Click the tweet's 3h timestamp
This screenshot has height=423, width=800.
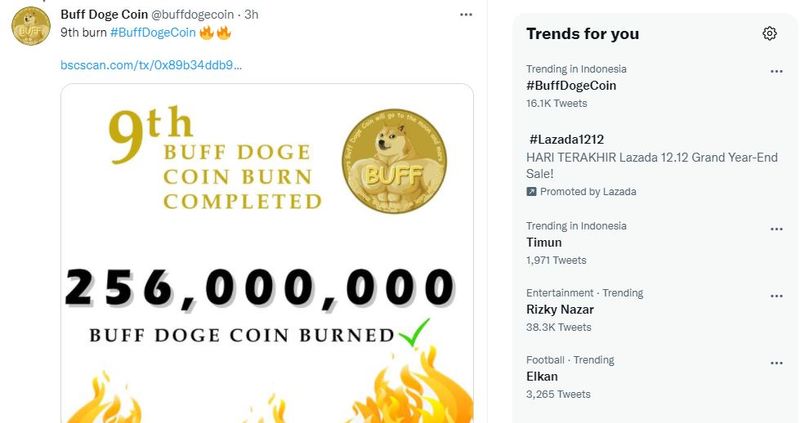(252, 15)
